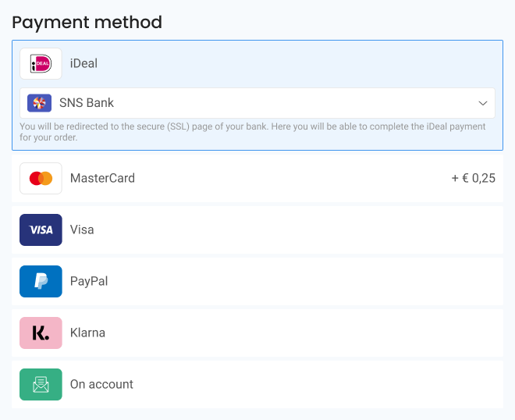Click the SSL redirect information text

[x=253, y=131]
